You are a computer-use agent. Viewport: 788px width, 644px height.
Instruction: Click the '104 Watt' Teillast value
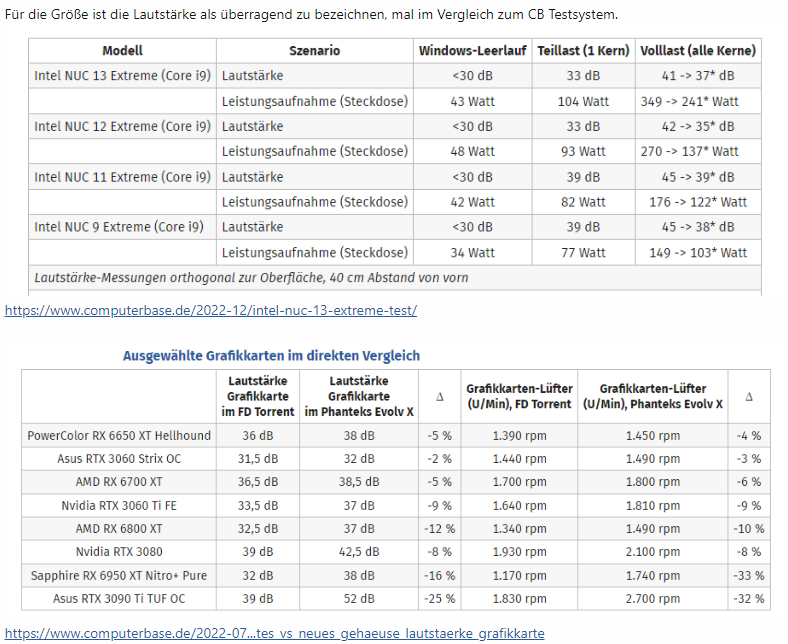coord(583,102)
